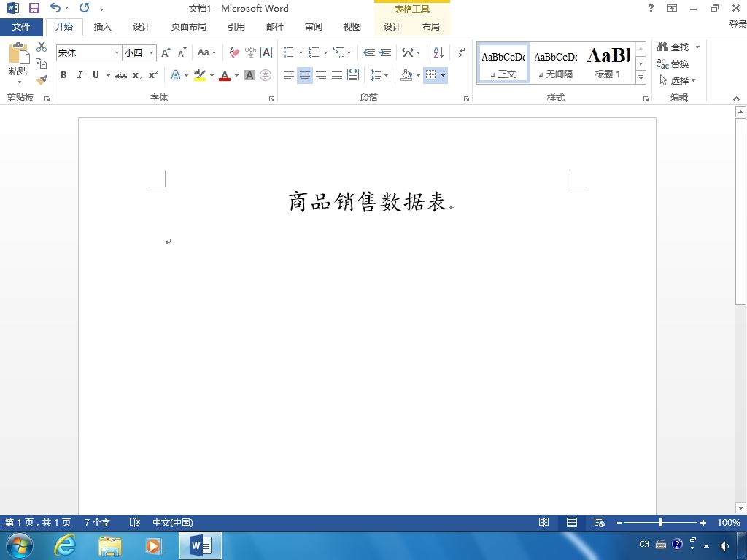Click the vertical scrollbar down arrow

tap(740, 507)
